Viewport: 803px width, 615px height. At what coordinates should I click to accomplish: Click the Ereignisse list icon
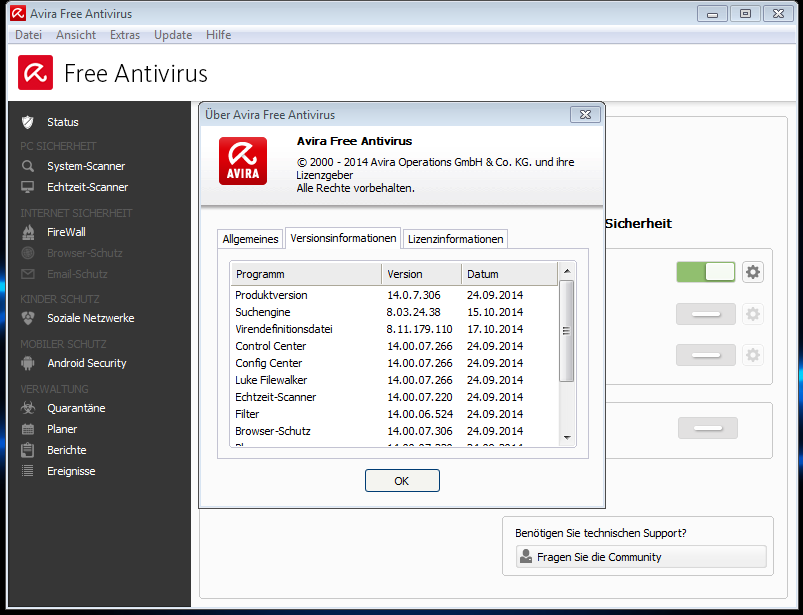tap(28, 471)
